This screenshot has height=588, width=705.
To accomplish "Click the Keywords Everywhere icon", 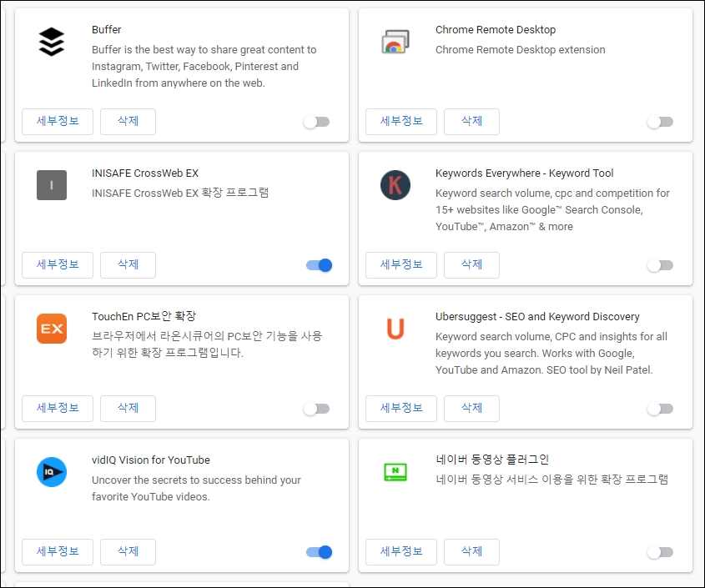I will (395, 185).
